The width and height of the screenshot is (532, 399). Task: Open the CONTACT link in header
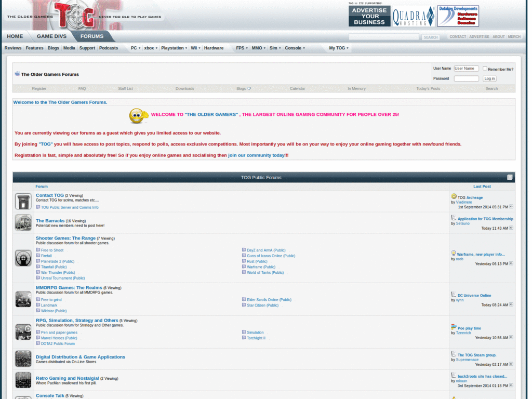pos(458,37)
